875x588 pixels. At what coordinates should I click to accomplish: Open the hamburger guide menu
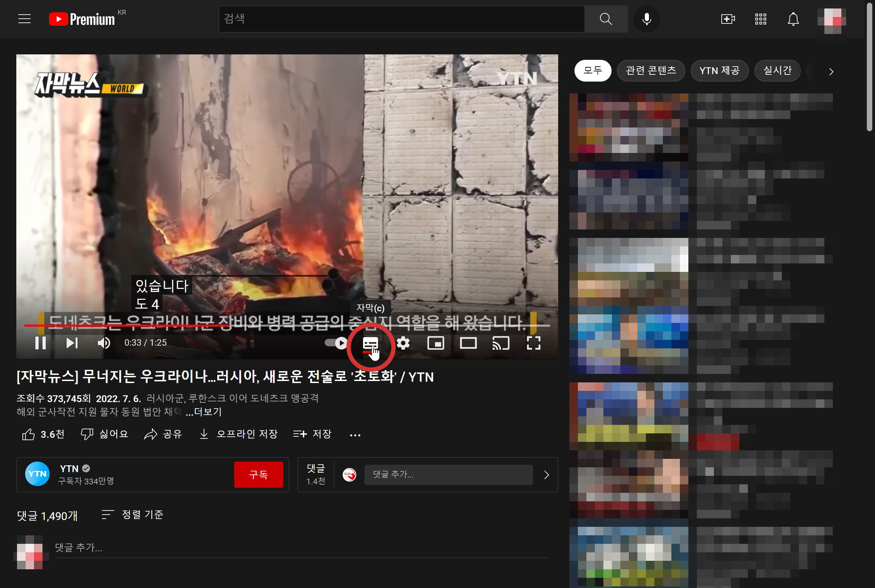[24, 19]
